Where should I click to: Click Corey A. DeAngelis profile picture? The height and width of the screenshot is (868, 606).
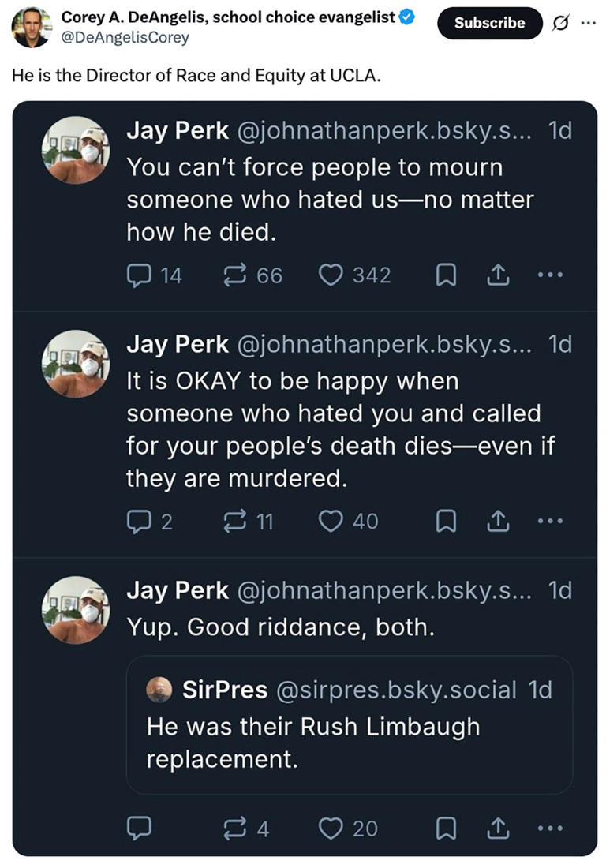point(31,27)
